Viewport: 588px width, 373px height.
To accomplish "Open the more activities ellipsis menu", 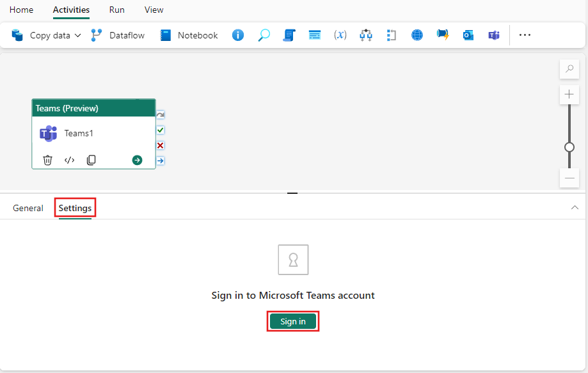I will coord(525,35).
